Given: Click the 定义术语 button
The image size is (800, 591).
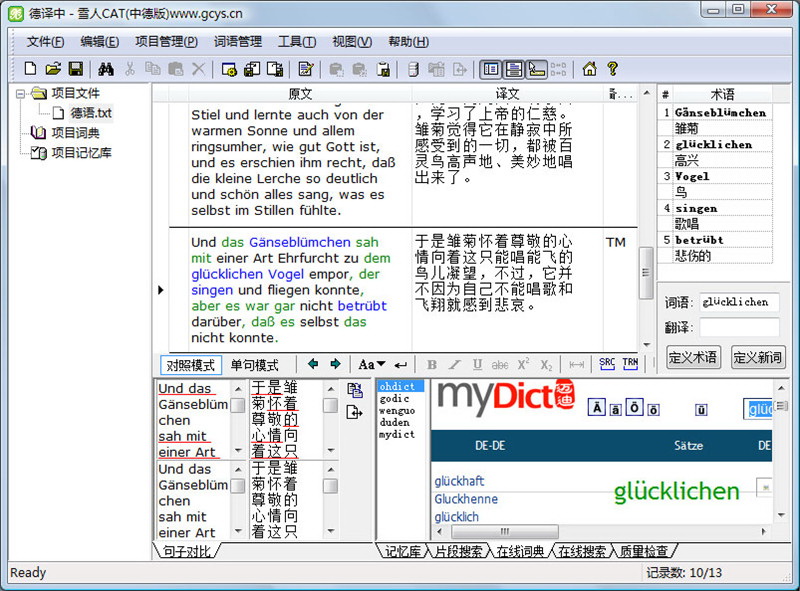Looking at the screenshot, I should coord(691,357).
